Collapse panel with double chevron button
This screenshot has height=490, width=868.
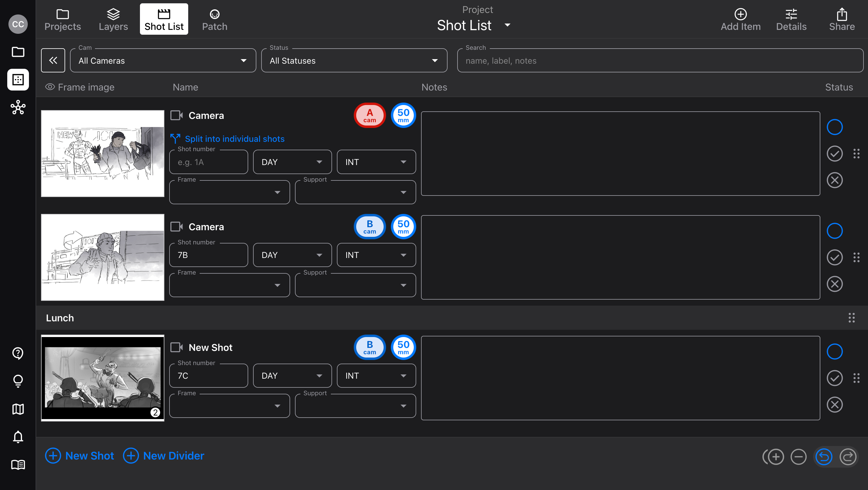click(x=53, y=60)
